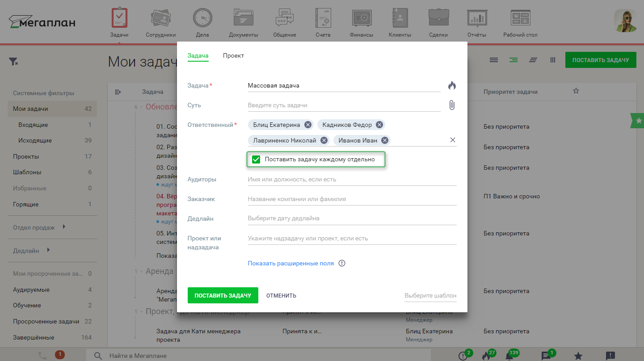
Task: Click the flame priority icon beside task name
Action: click(x=452, y=86)
